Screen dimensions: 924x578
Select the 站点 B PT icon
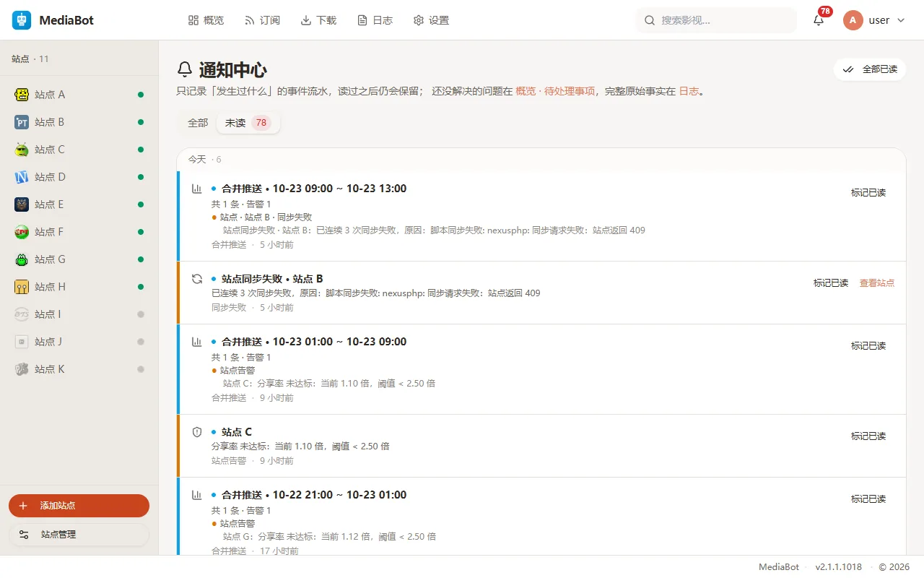pyautogui.click(x=22, y=122)
